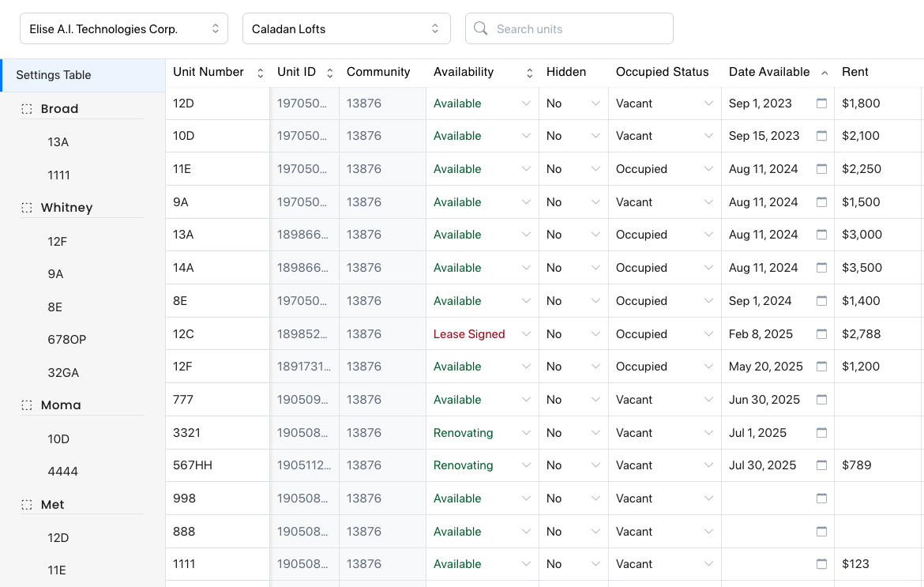
Task: Open calendar picker for unit 888 row
Action: [821, 531]
